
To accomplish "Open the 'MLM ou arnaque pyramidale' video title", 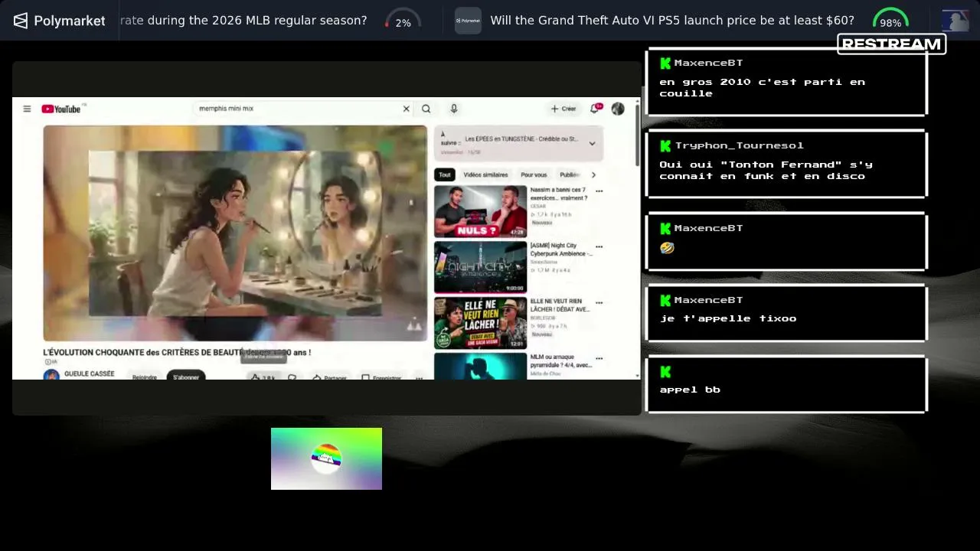I will coord(561,360).
